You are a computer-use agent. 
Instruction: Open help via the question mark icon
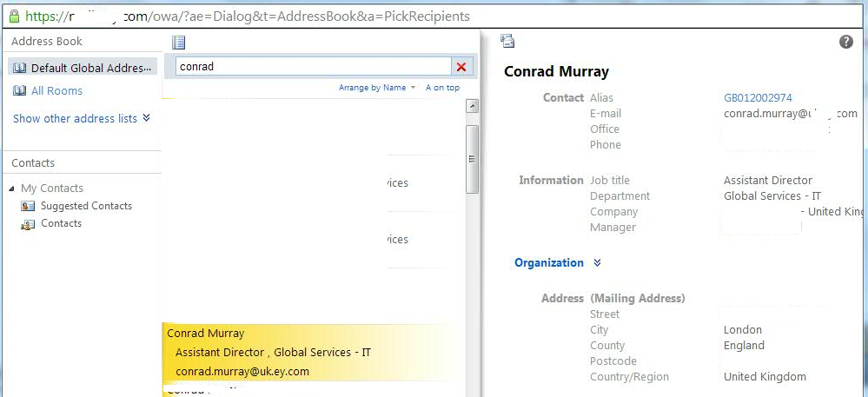coord(846,42)
